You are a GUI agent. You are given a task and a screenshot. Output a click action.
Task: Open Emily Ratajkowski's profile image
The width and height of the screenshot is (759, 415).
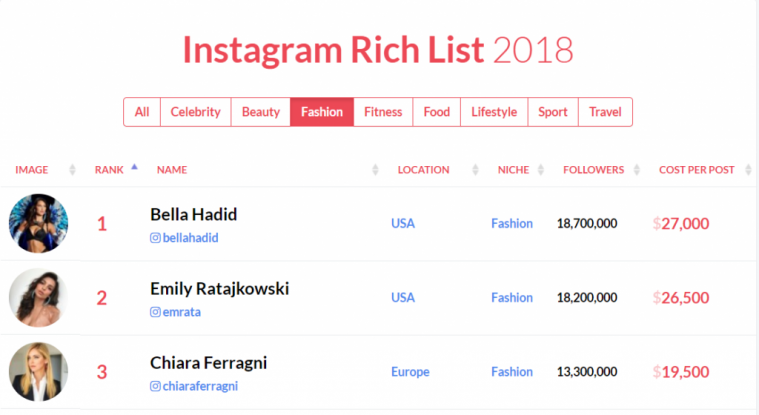[x=38, y=298]
